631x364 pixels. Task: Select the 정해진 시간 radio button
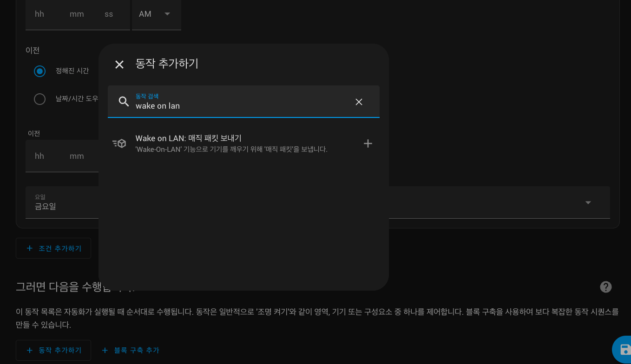pyautogui.click(x=40, y=71)
